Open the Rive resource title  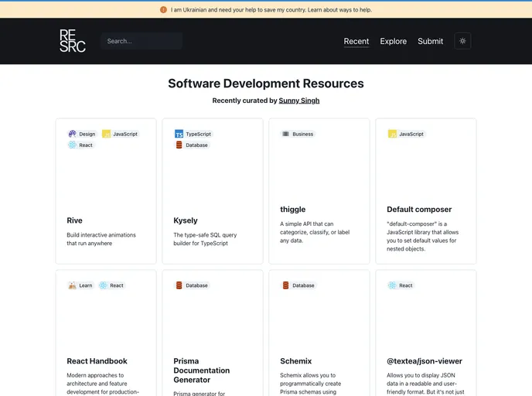coord(75,220)
